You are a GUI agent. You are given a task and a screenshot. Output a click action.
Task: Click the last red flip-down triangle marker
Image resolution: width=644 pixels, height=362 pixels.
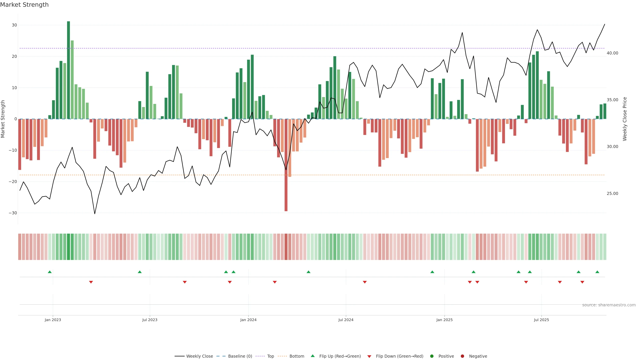point(582,282)
